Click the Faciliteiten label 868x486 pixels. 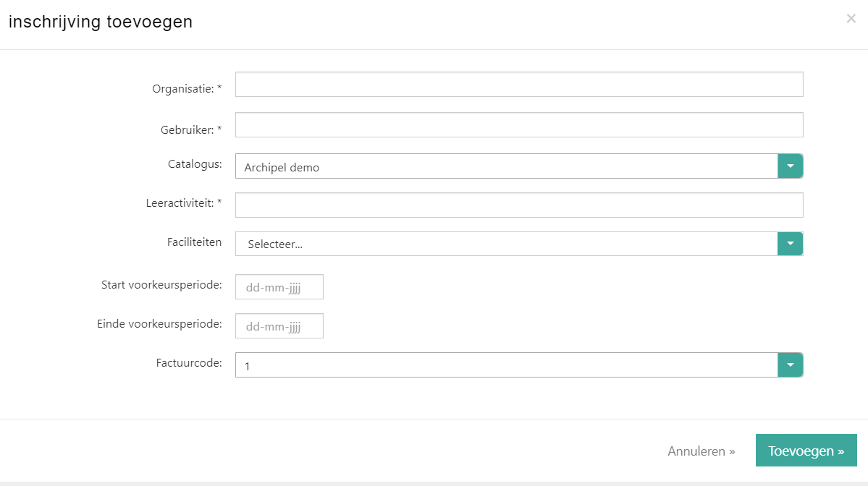click(x=194, y=242)
